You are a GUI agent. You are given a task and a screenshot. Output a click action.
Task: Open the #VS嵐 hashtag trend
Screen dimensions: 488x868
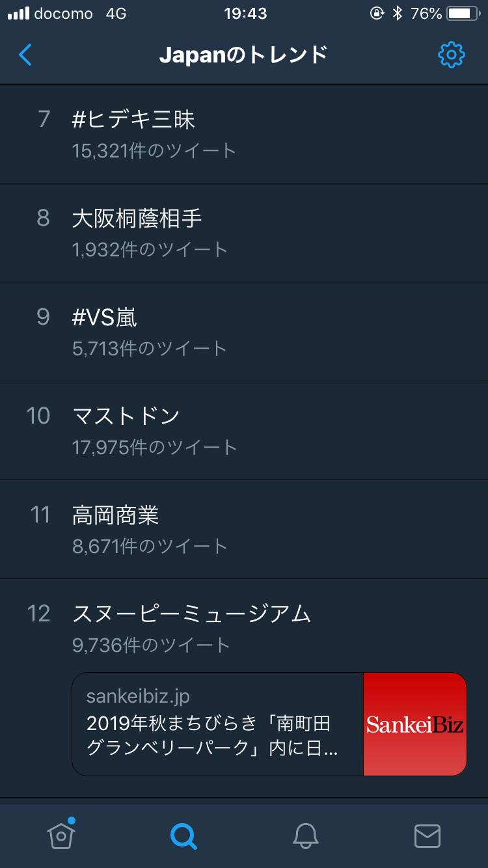[244, 332]
